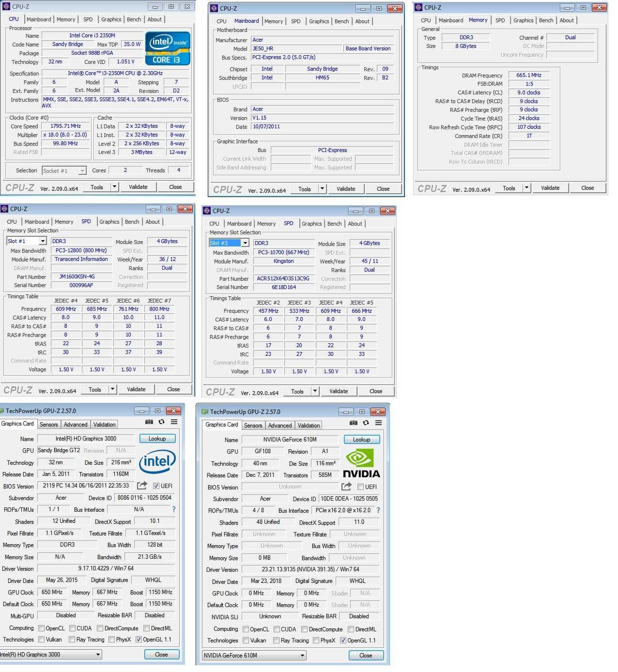Image resolution: width=618 pixels, height=672 pixels.
Task: Open the Advanced tab in the GeForce 610M window
Action: [x=280, y=426]
